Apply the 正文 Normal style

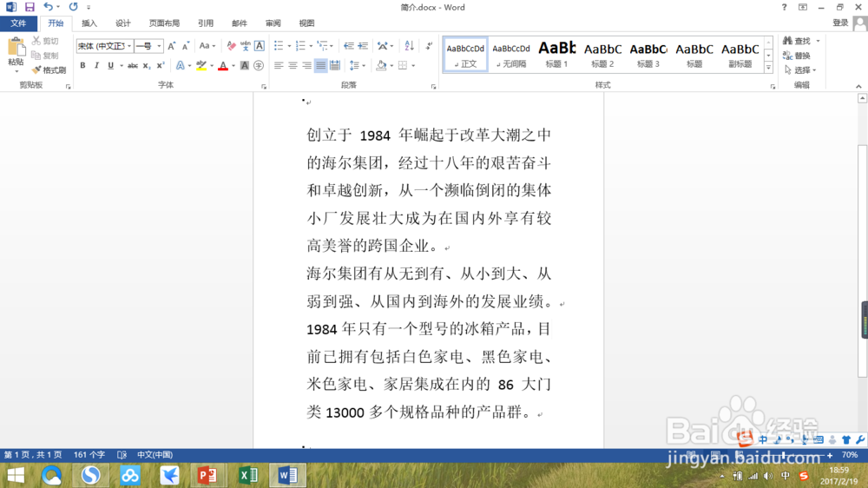465,55
